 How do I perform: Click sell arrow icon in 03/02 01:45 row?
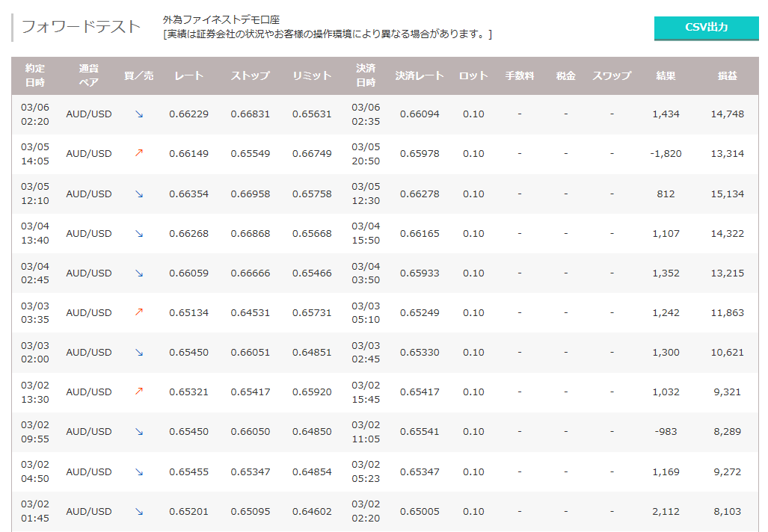tap(139, 511)
